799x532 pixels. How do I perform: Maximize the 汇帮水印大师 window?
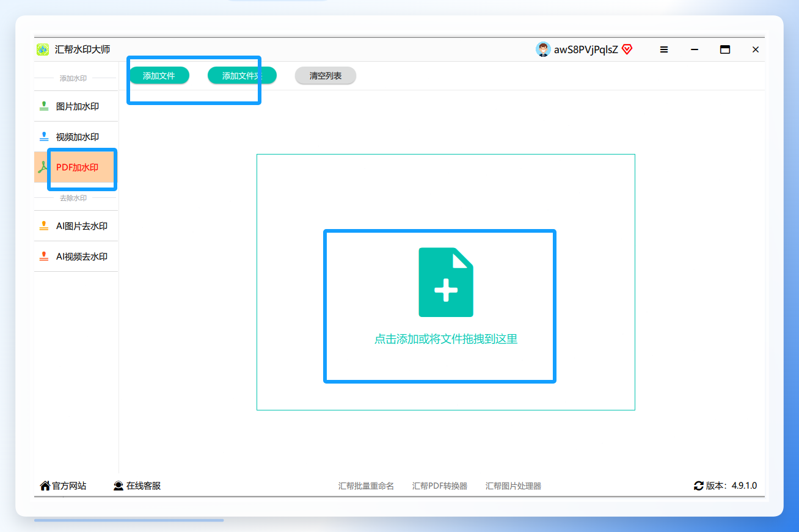[725, 49]
